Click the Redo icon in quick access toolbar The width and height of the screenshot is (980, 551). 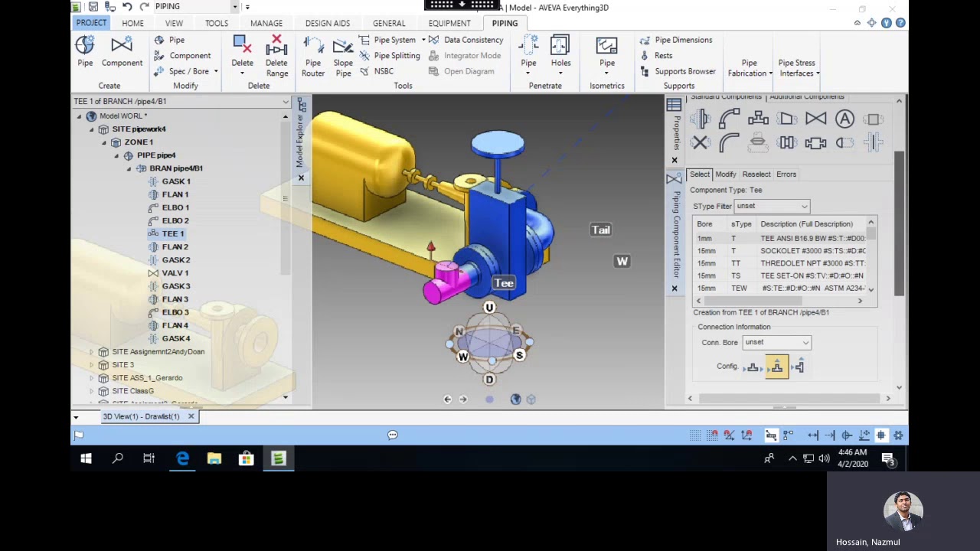pyautogui.click(x=144, y=7)
